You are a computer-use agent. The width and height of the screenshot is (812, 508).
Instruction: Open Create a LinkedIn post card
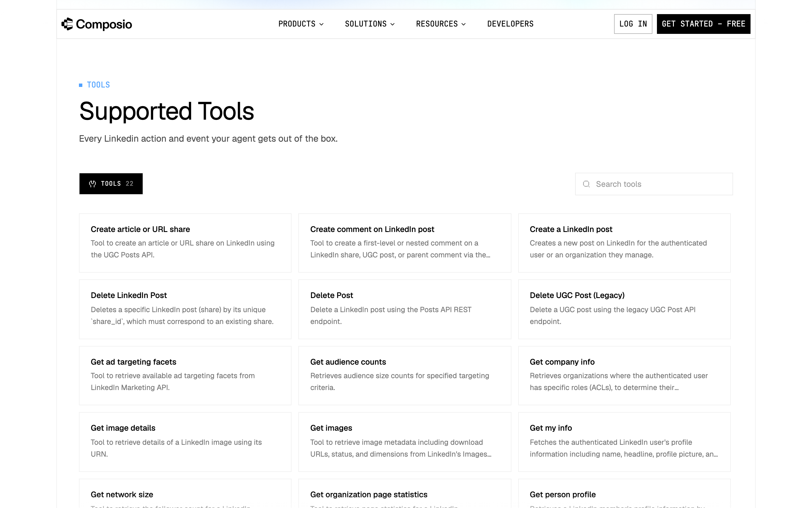point(624,243)
